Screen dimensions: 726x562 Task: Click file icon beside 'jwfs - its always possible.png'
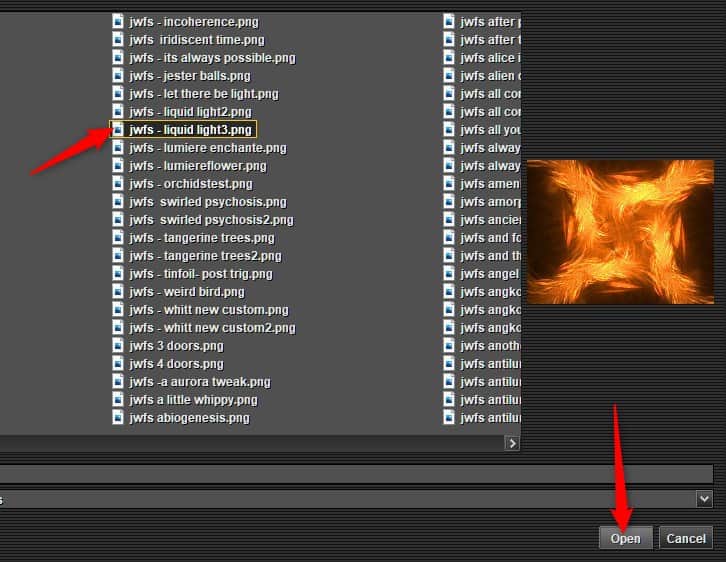tap(118, 58)
